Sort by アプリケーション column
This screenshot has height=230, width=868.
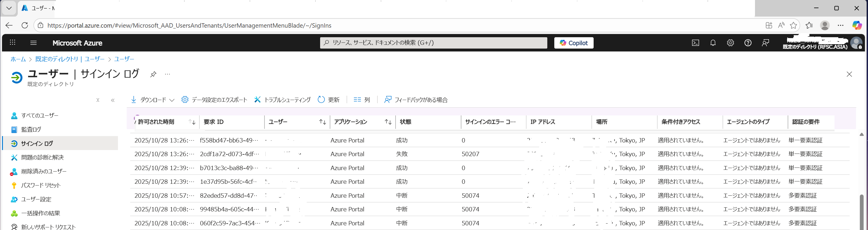click(388, 122)
